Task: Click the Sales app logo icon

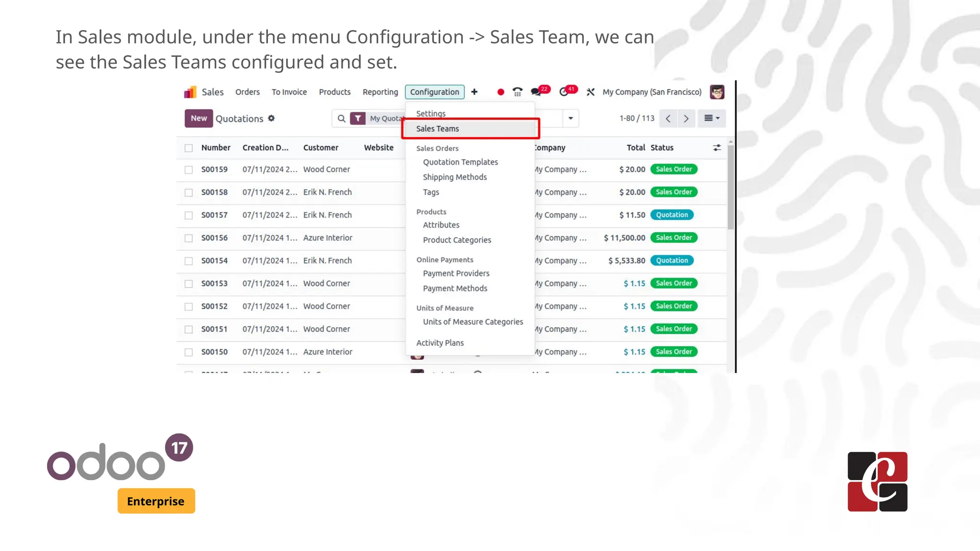Action: click(x=190, y=92)
